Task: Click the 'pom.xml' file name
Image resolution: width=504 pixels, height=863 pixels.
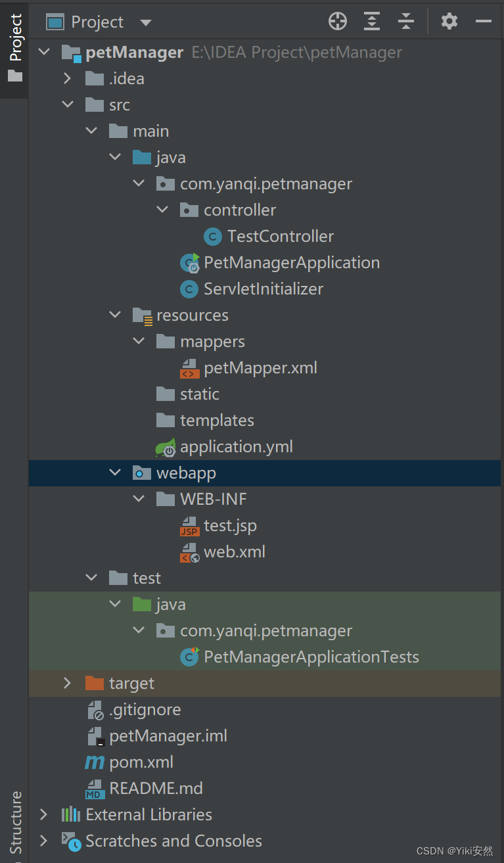Action: click(141, 762)
